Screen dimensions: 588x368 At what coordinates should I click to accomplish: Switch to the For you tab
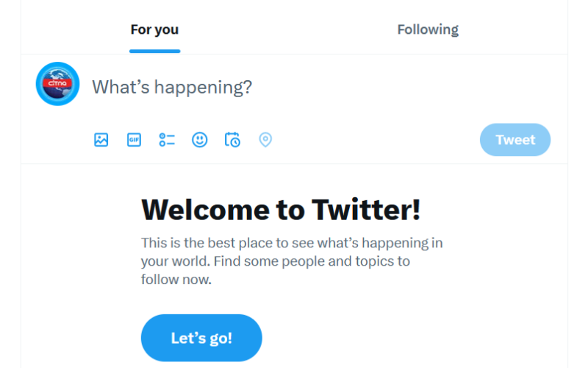[154, 30]
